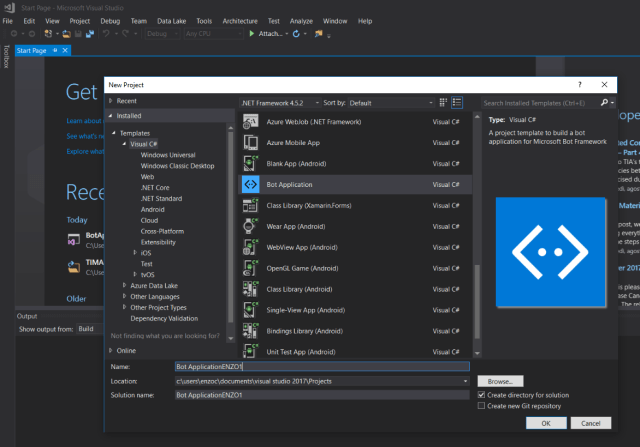
Task: Click the OK button
Action: pos(546,423)
